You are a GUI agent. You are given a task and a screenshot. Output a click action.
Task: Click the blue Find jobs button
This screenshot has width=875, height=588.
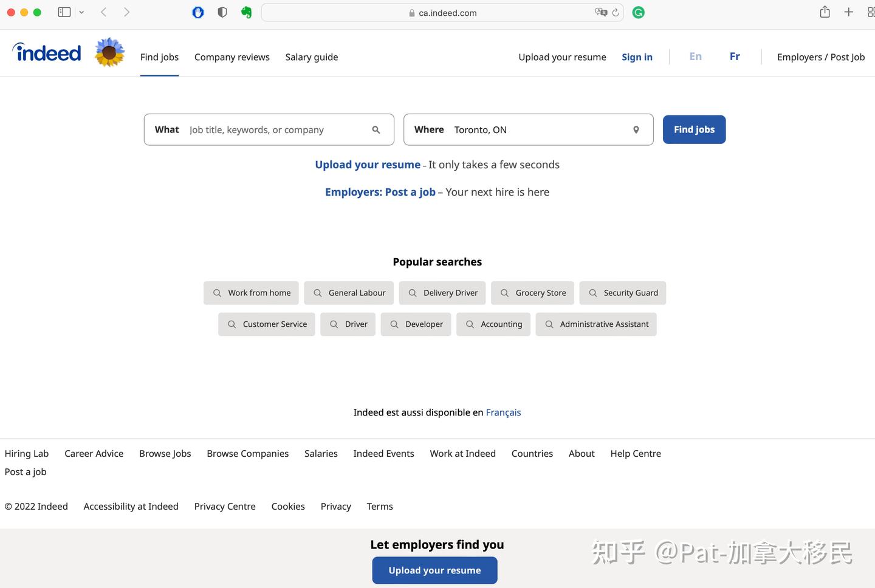click(x=694, y=129)
